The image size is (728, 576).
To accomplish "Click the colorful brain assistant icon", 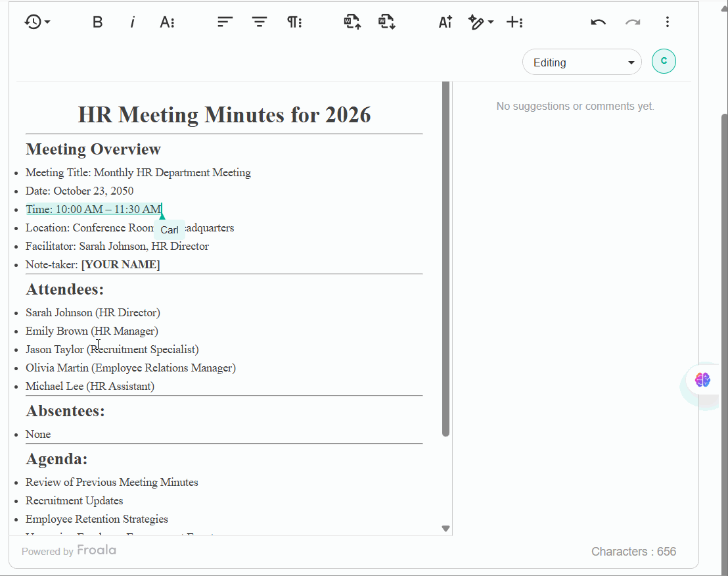I will 702,380.
